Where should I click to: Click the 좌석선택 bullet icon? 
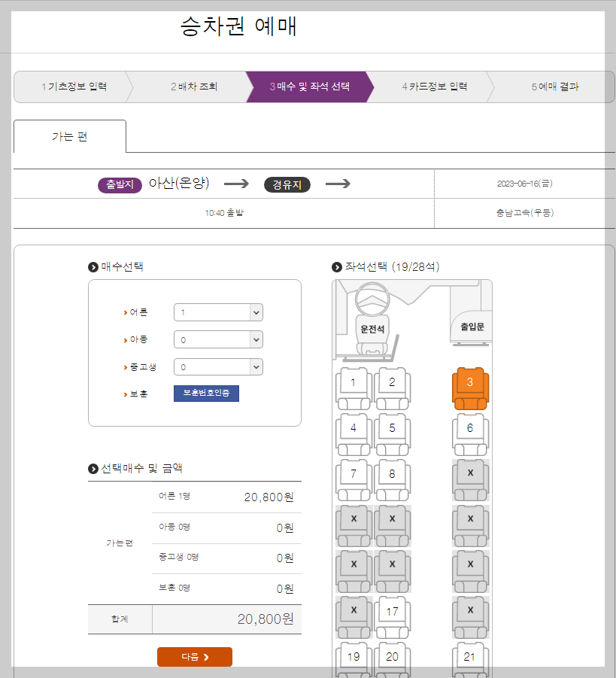[337, 267]
